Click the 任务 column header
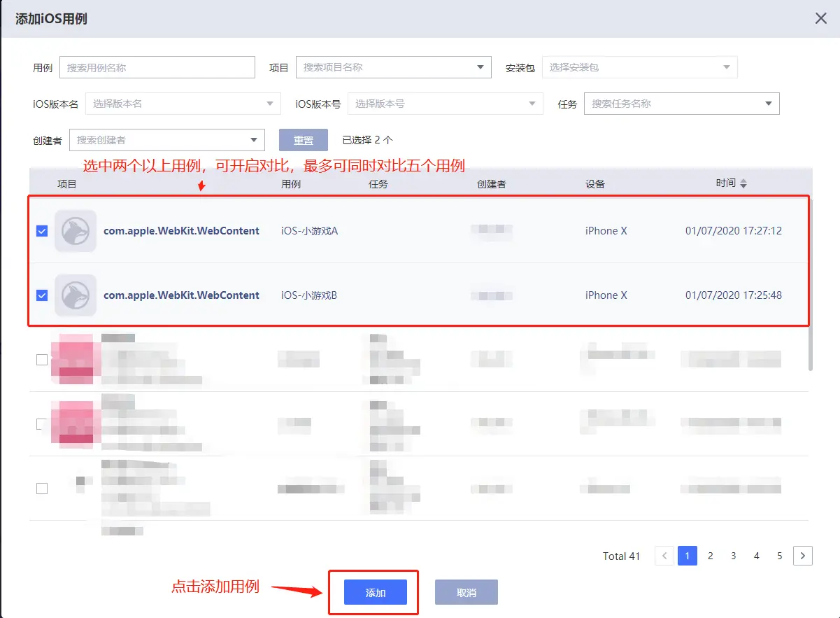 click(x=378, y=184)
